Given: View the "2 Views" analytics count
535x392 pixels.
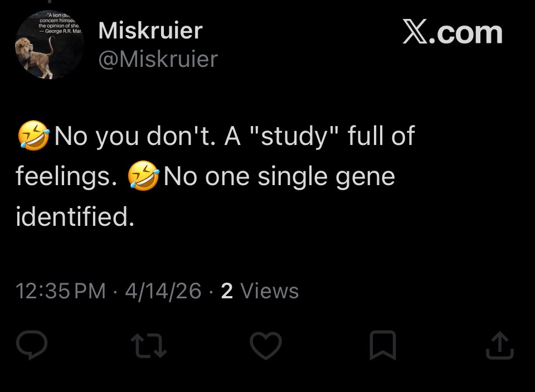Looking at the screenshot, I should (260, 291).
